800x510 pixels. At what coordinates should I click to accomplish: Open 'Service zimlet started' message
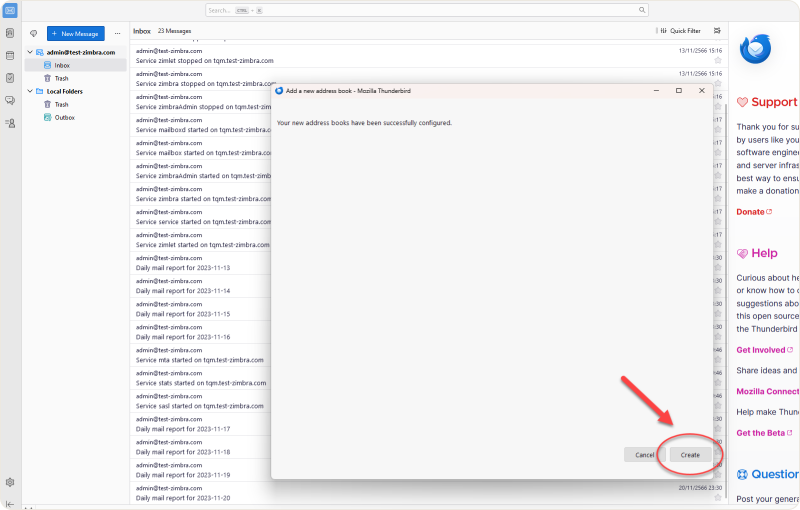[201, 240]
